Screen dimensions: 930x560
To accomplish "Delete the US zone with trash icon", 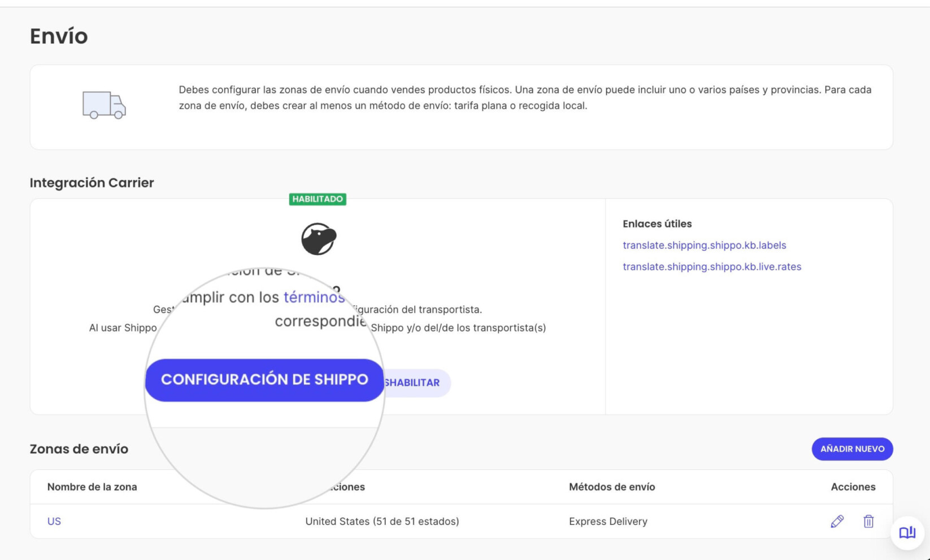I will coord(868,521).
